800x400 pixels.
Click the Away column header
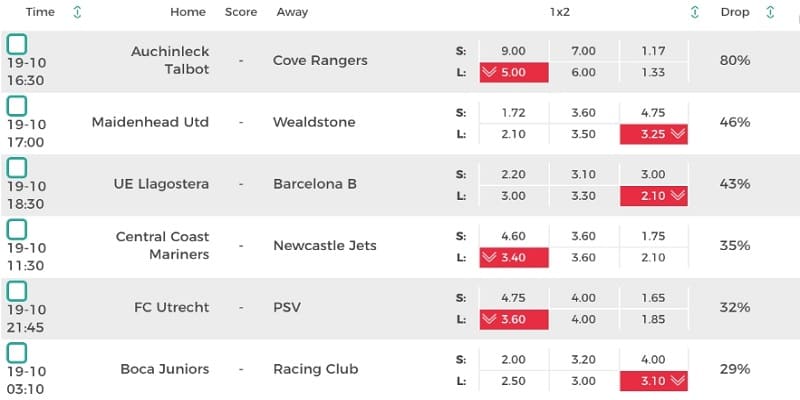coord(292,13)
